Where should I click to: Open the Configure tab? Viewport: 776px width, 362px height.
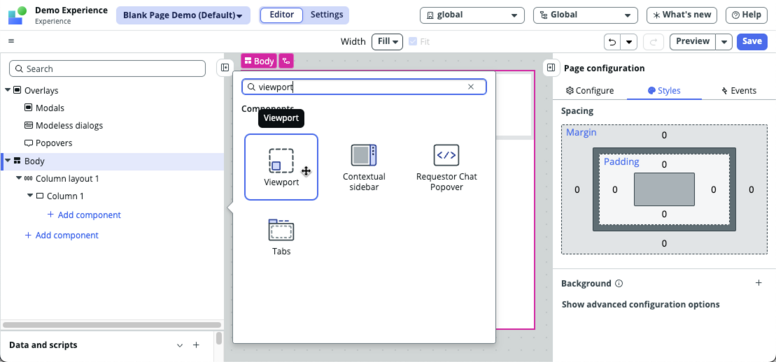pyautogui.click(x=590, y=91)
